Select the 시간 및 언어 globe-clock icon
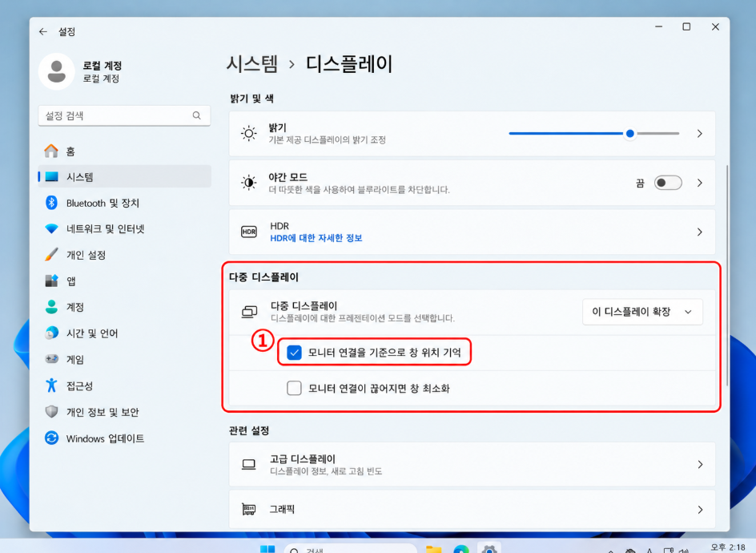756x553 pixels. coord(51,333)
